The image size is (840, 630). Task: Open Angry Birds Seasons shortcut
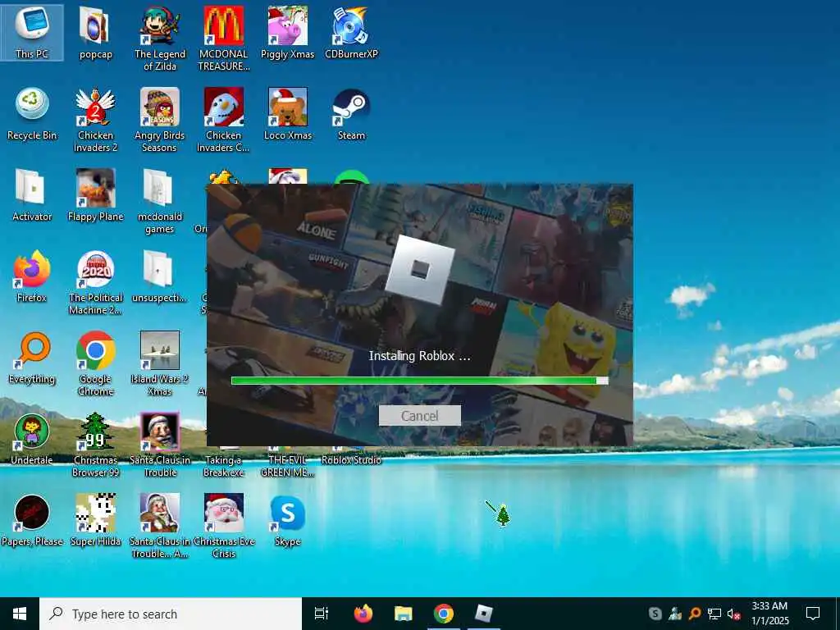tap(160, 120)
